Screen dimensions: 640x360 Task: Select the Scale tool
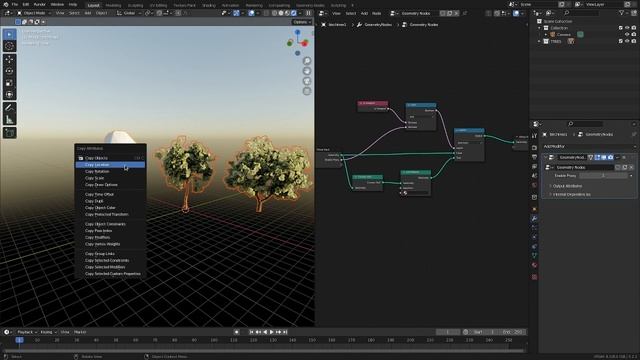[x=9, y=83]
